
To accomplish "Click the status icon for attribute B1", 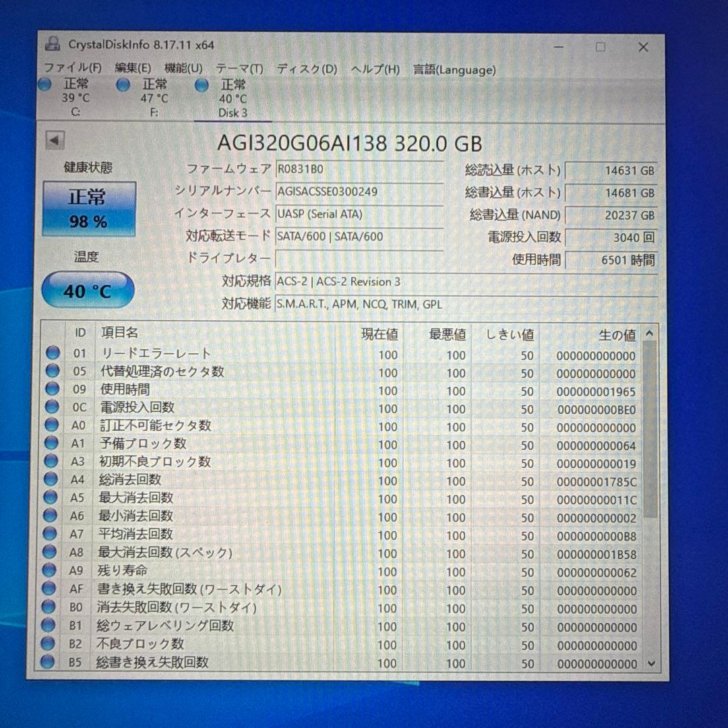I will tap(48, 625).
